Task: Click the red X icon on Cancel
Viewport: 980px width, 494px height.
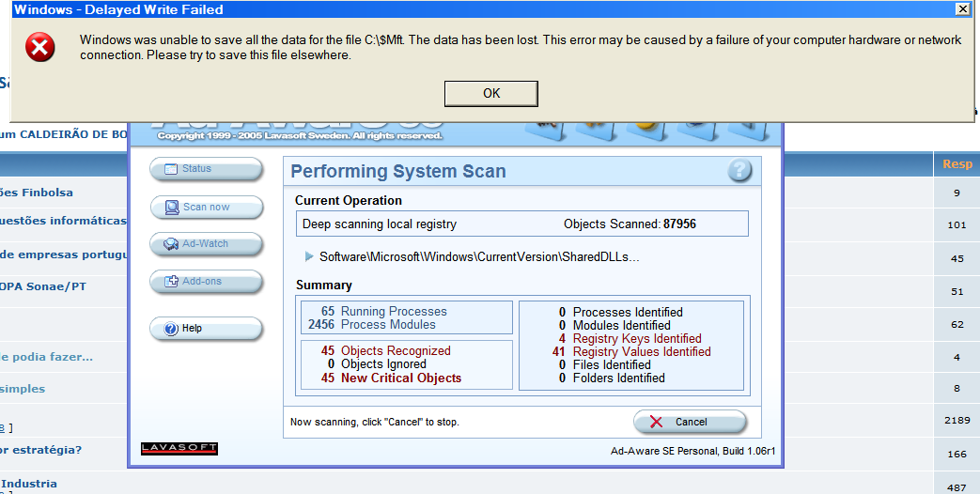Action: [x=656, y=423]
